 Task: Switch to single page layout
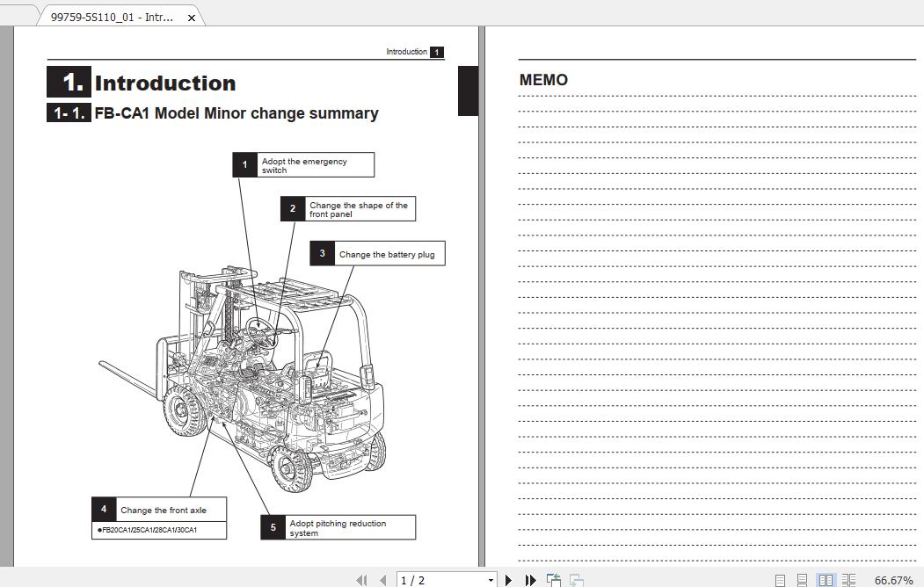(x=779, y=579)
